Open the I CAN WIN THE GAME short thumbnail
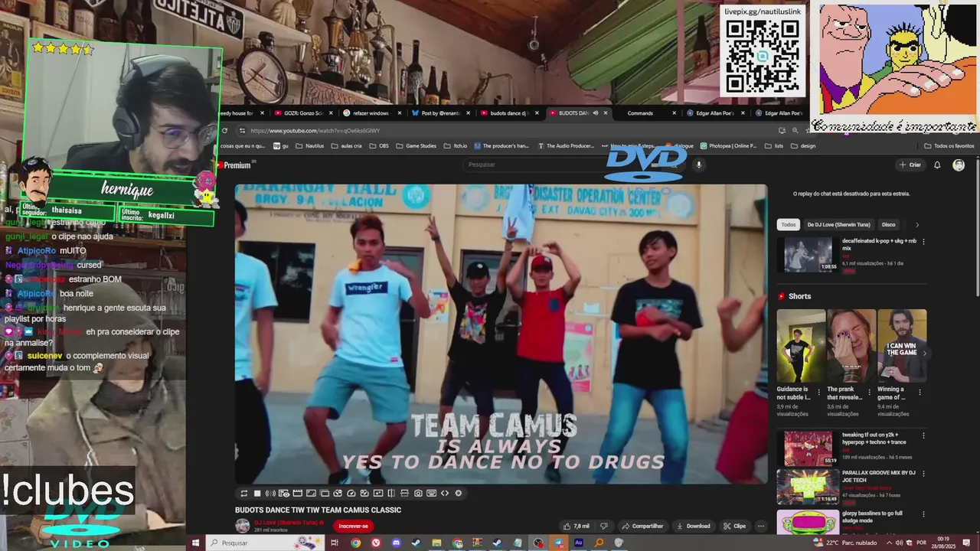Image resolution: width=980 pixels, height=551 pixels. [902, 346]
